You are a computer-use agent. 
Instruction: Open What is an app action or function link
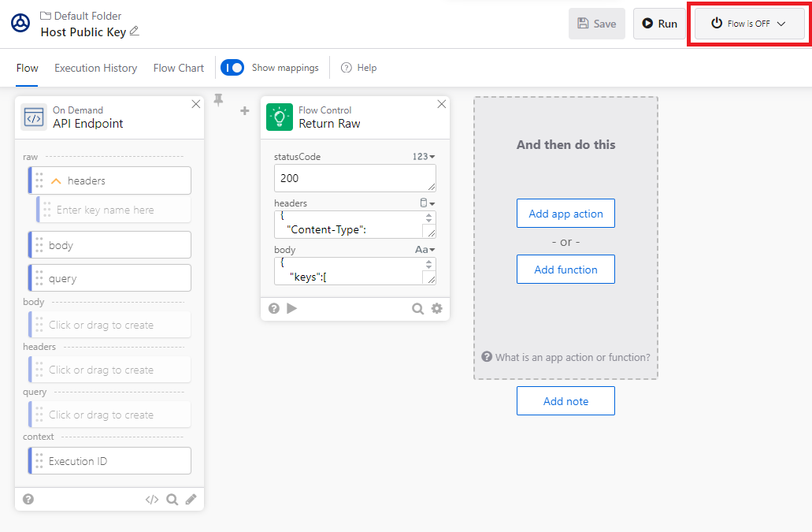(x=565, y=357)
